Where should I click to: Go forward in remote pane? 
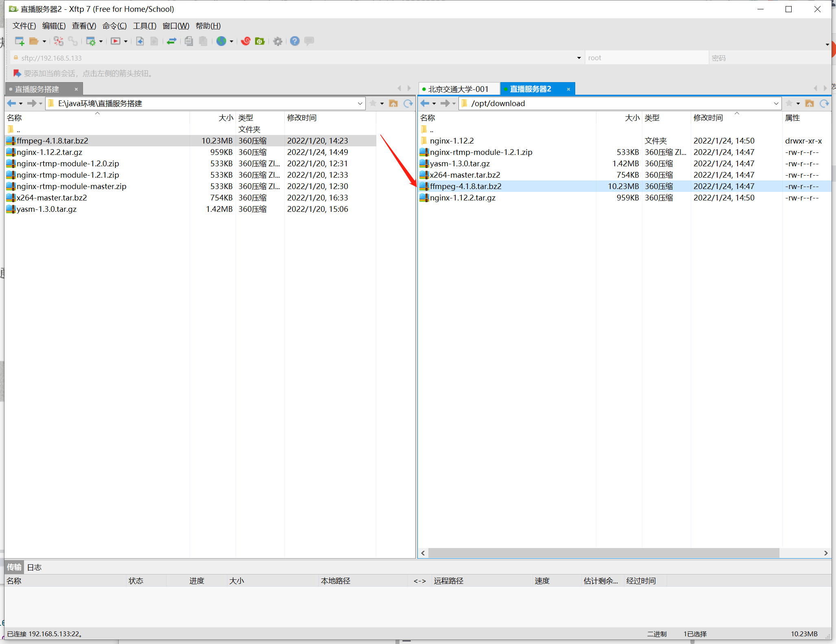pos(445,103)
